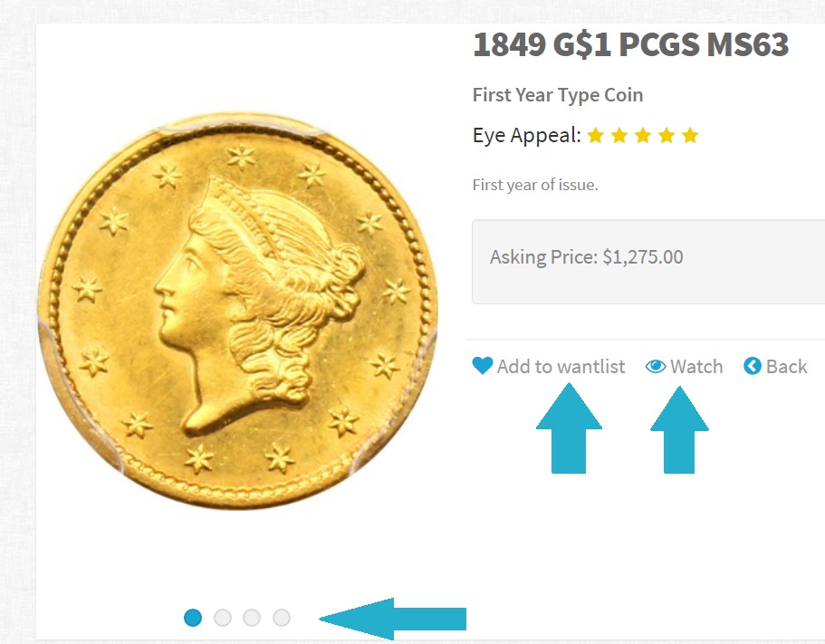This screenshot has height=644, width=825.
Task: Switch to the third image carousel dot
Action: coord(252,617)
